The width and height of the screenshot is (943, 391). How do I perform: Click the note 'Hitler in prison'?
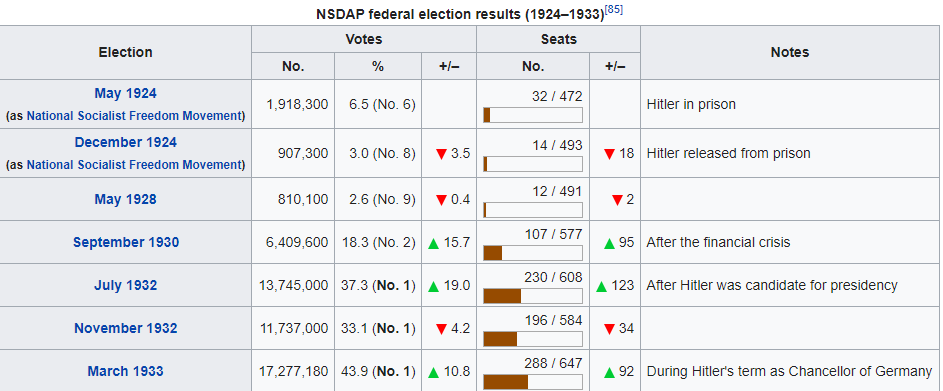click(x=691, y=104)
